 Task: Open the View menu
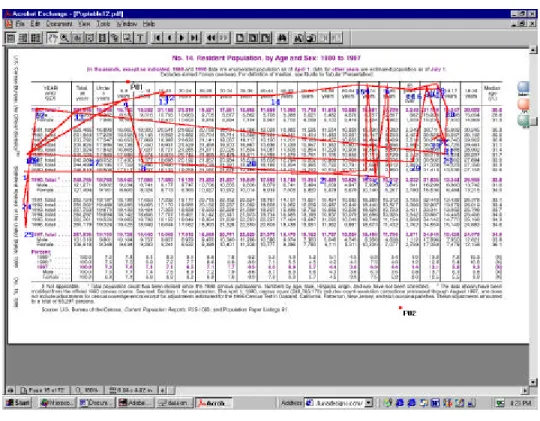pyautogui.click(x=84, y=24)
